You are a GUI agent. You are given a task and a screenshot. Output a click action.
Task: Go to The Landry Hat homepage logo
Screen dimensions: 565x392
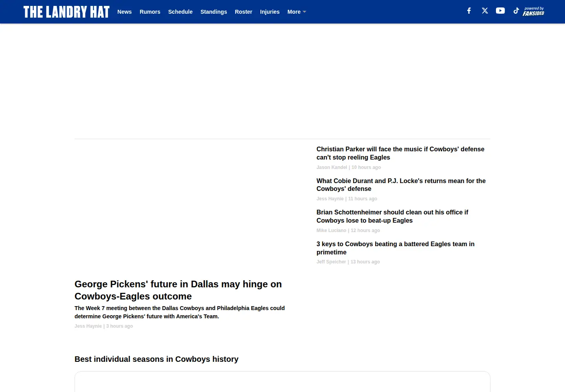tap(66, 12)
